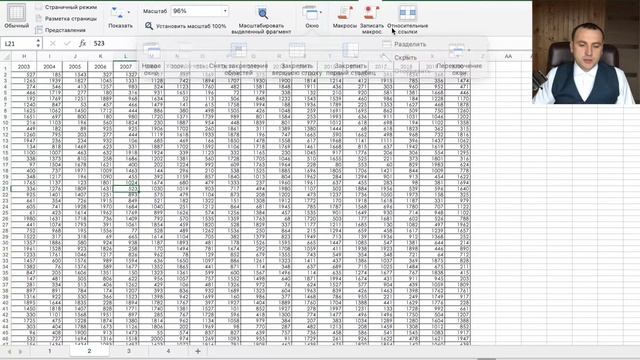Click the name box showing L21
This screenshot has height=360, width=640.
click(18, 43)
